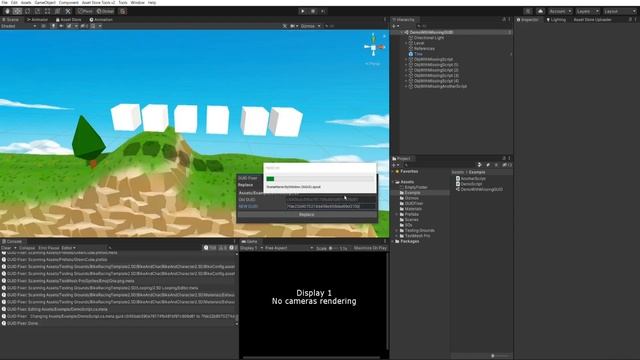Screen dimensions: 640x360
Task: Click the Pause button
Action: pos(313,11)
